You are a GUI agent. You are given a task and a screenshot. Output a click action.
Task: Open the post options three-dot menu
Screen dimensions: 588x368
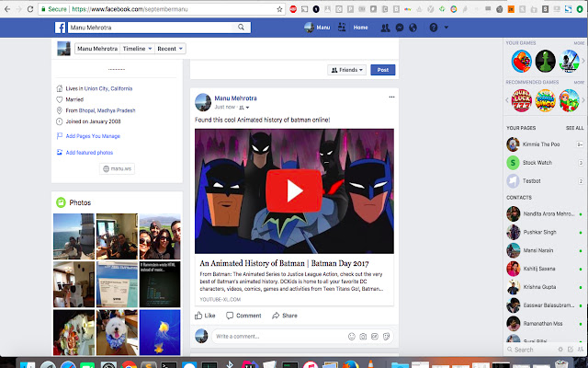(x=391, y=97)
